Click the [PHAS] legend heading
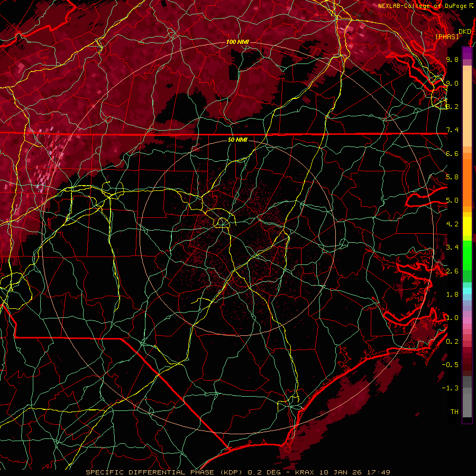Viewport: 476px width, 476px height. (x=447, y=36)
